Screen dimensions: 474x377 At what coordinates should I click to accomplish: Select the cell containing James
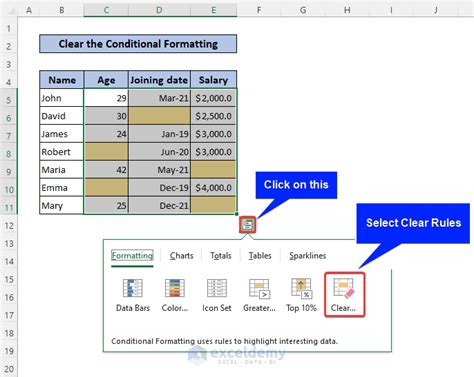click(62, 134)
